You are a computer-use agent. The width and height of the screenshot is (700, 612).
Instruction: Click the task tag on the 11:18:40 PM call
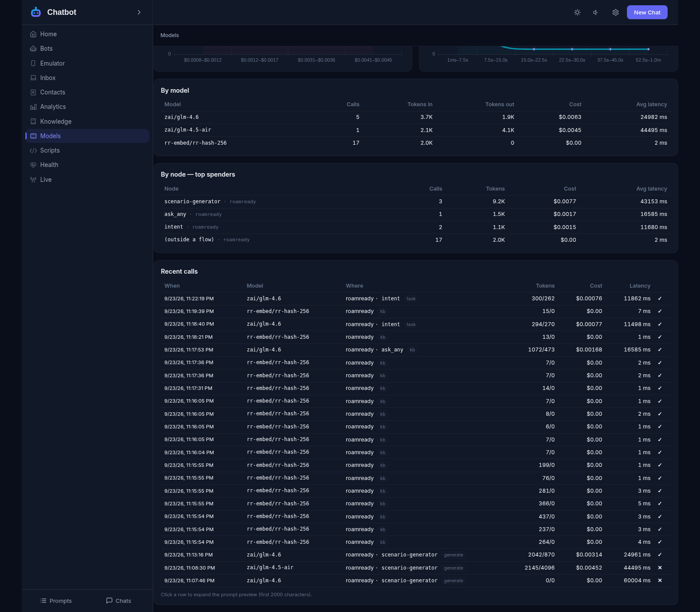click(x=411, y=324)
